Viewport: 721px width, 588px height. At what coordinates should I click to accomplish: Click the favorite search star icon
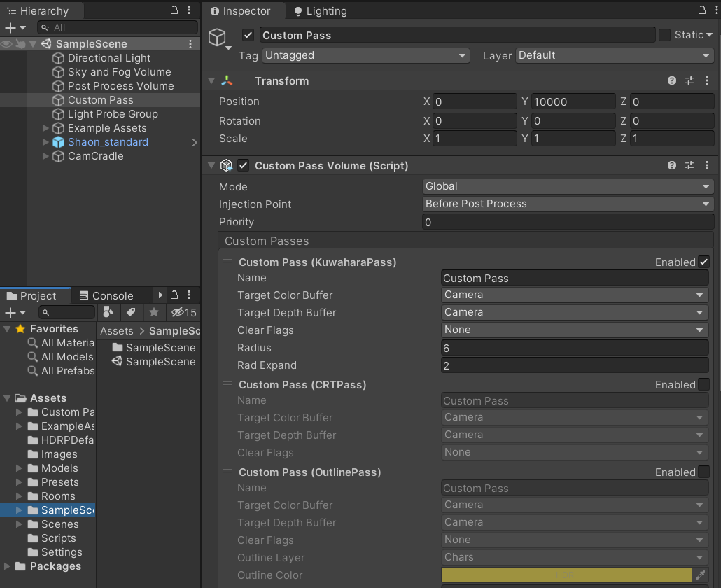click(x=154, y=312)
